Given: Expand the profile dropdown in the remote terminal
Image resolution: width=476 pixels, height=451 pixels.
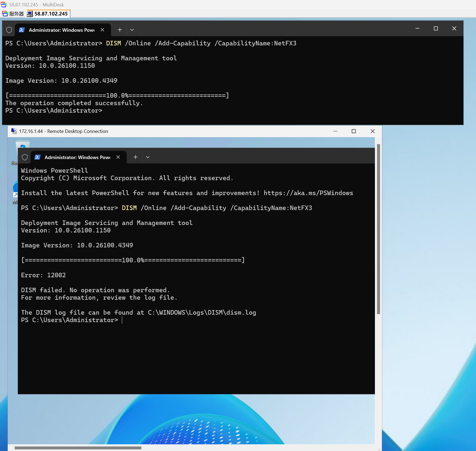Looking at the screenshot, I should pyautogui.click(x=148, y=157).
